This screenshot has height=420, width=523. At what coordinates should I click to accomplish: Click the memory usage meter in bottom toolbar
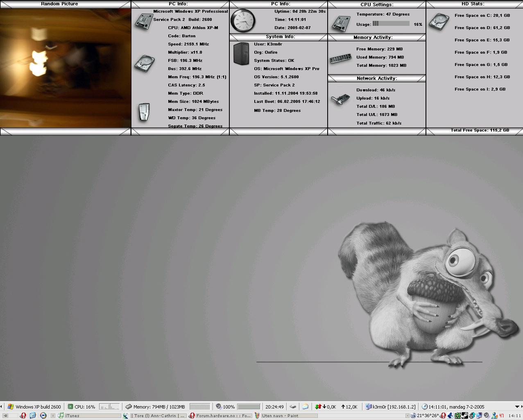click(199, 407)
